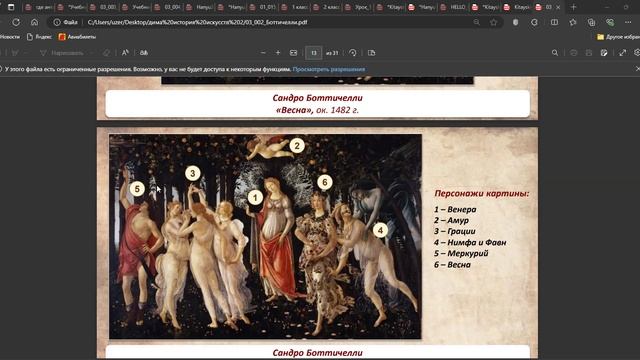This screenshot has width=640, height=360.
Task: Open the browser Settings and more menu
Action: point(628,22)
